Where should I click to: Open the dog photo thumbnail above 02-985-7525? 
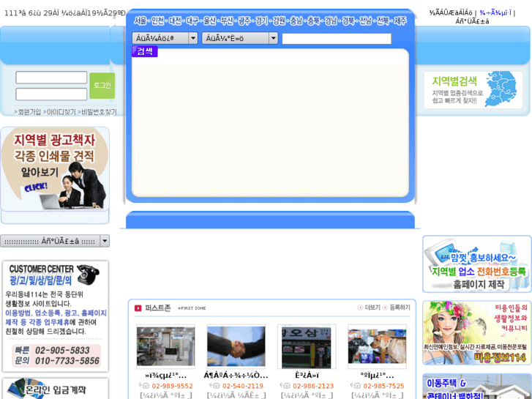[377, 346]
